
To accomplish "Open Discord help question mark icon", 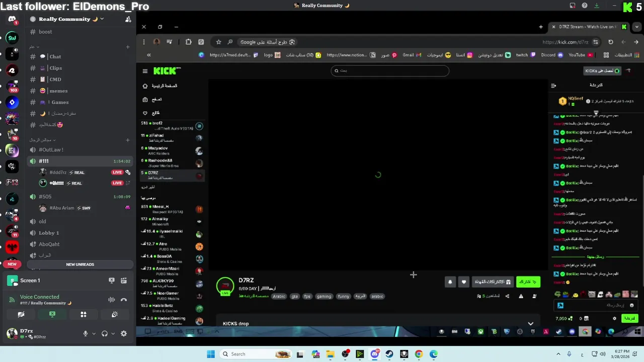I will coord(585,6).
